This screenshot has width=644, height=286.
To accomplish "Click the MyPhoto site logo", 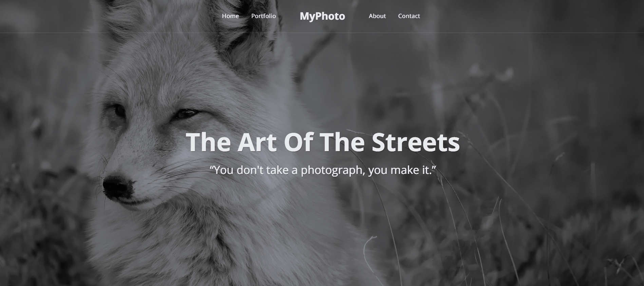I will pos(322,16).
